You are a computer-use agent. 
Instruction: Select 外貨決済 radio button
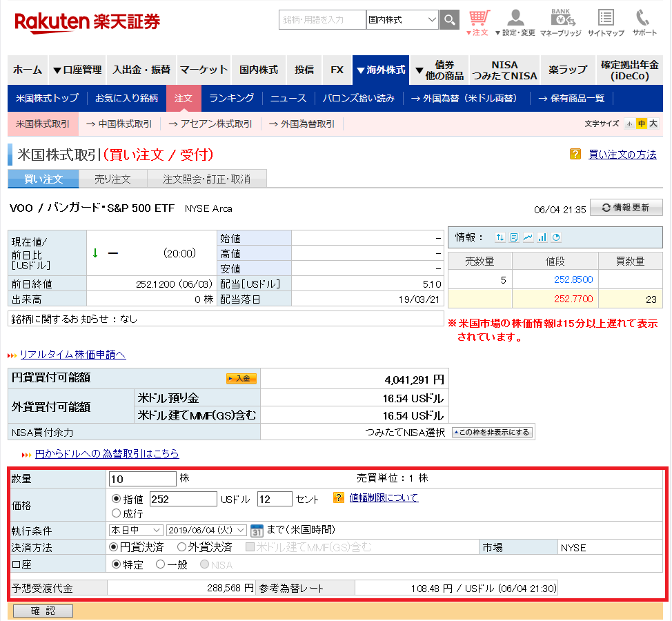tap(181, 547)
